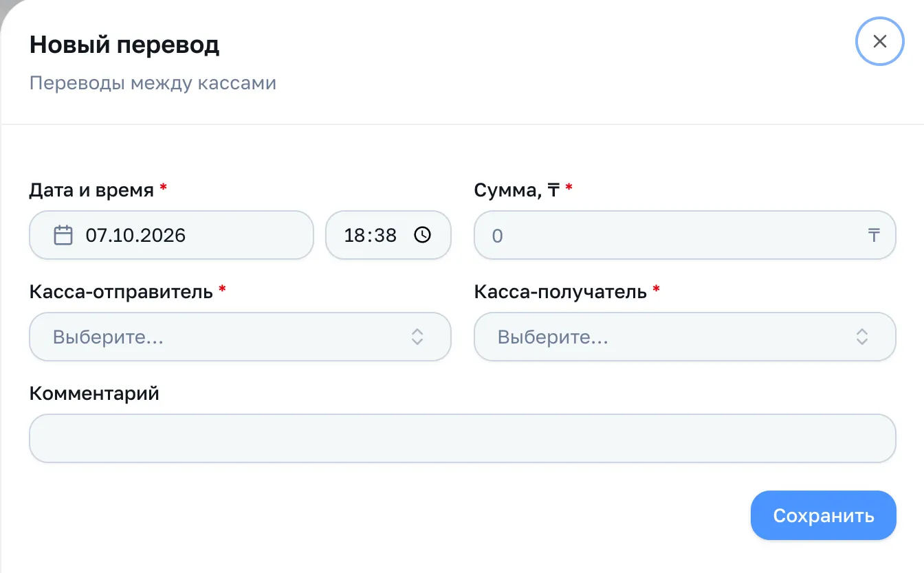
Task: Save the transfer with Сохранить button
Action: [x=823, y=515]
